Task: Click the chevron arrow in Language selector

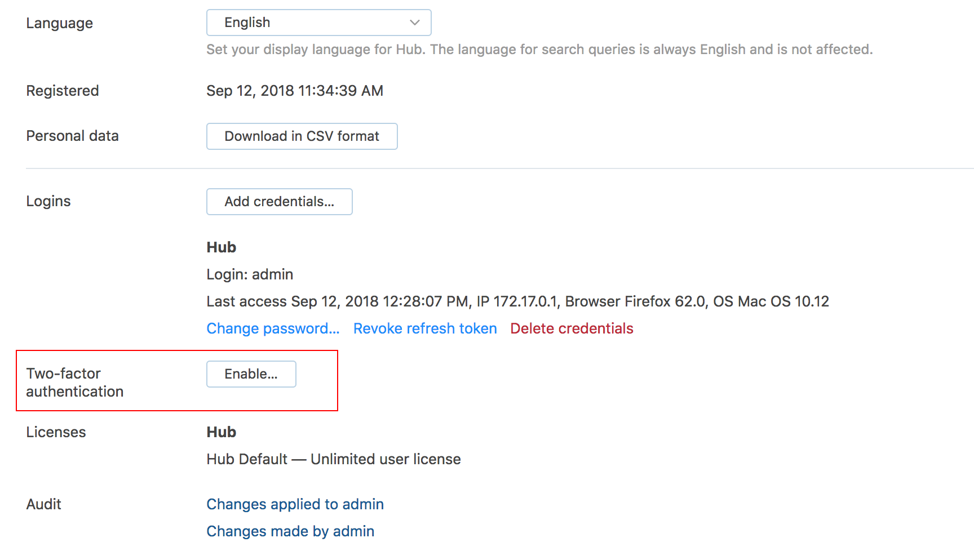Action: click(x=415, y=23)
